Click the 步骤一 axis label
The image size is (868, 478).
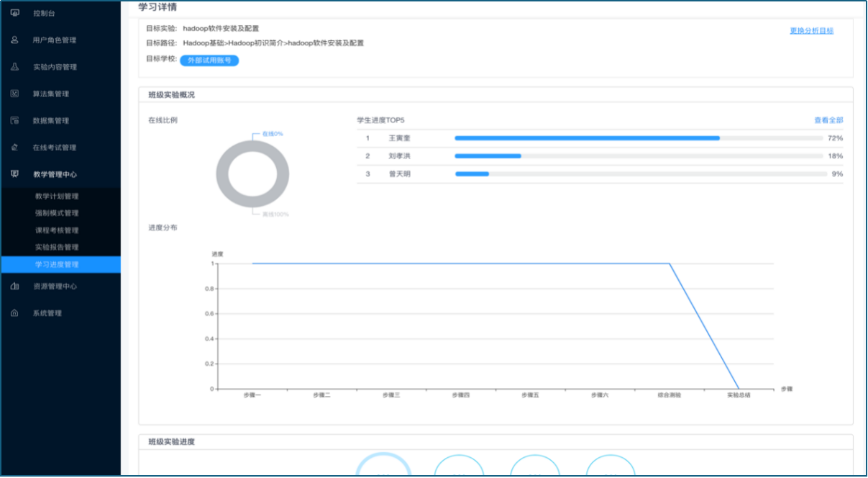(x=252, y=395)
